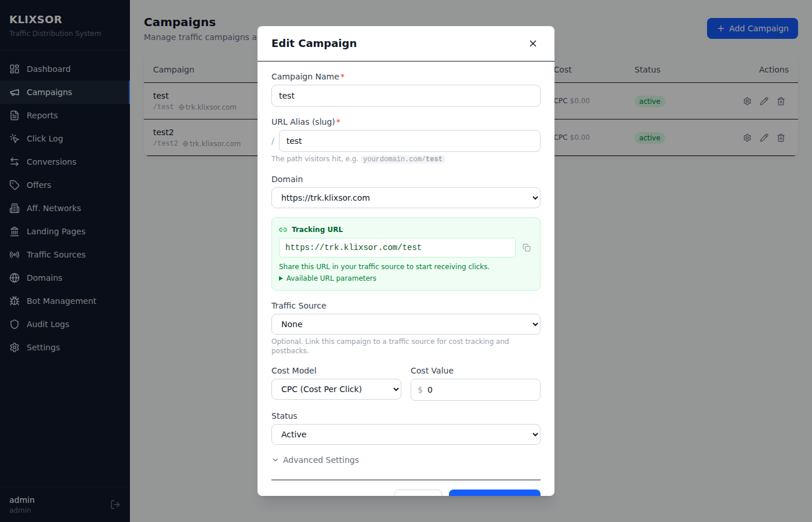This screenshot has width=812, height=522.
Task: Open campaign settings via the gear icon for test
Action: pos(747,101)
